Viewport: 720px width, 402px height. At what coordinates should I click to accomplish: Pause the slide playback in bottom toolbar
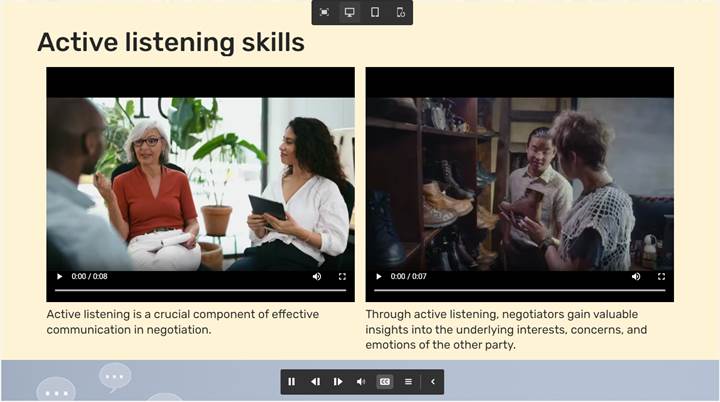point(292,381)
